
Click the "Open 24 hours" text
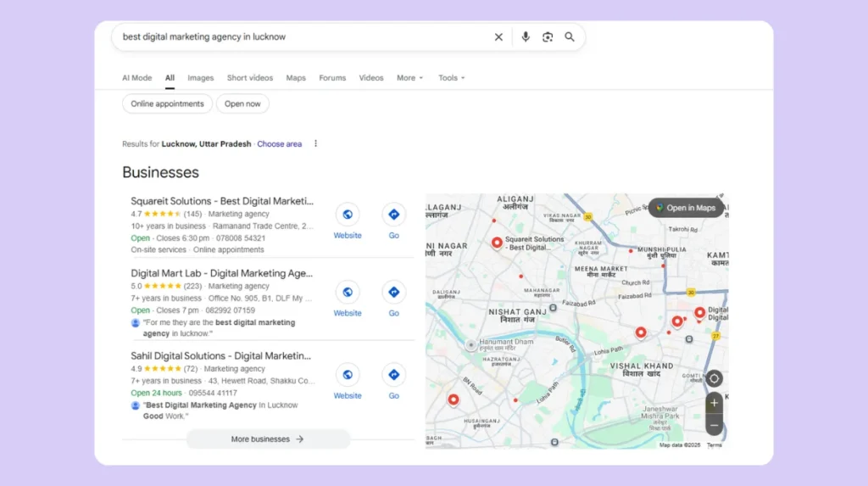[156, 393]
